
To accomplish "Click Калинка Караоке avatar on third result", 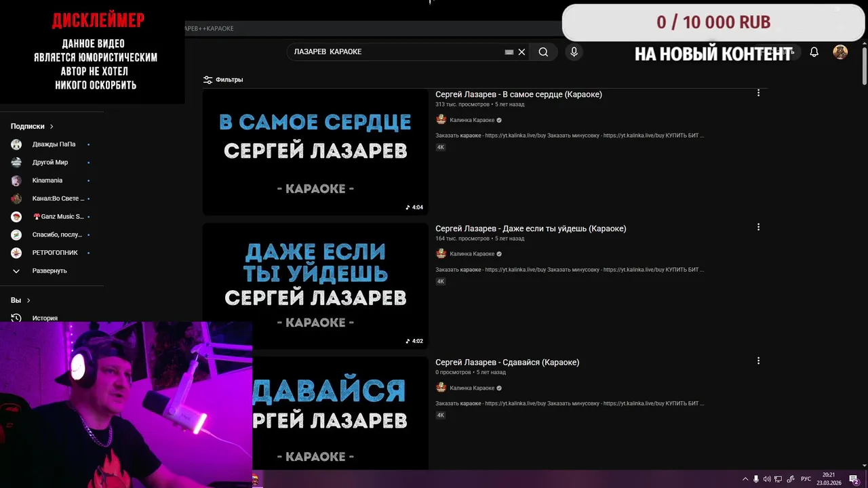I will 441,388.
